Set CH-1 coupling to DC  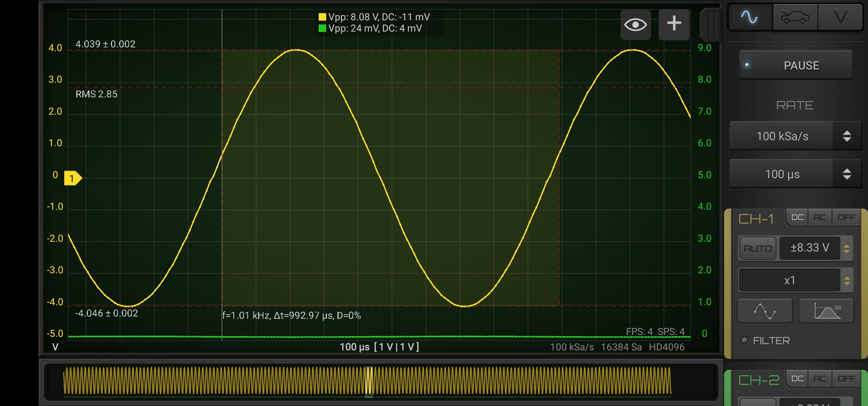(797, 218)
